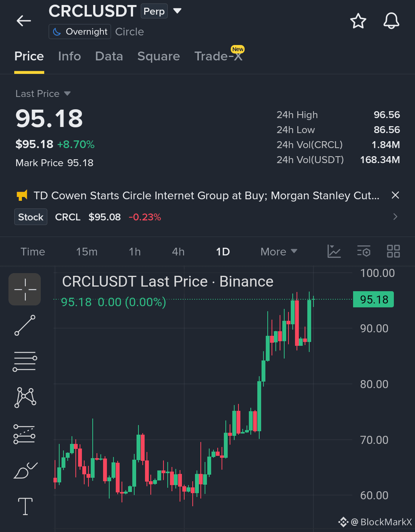Pick the brush drawing tool

coord(25,470)
